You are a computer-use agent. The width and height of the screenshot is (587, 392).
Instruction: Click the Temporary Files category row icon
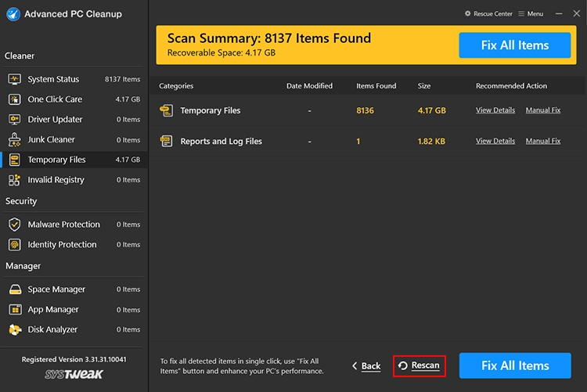pos(166,111)
